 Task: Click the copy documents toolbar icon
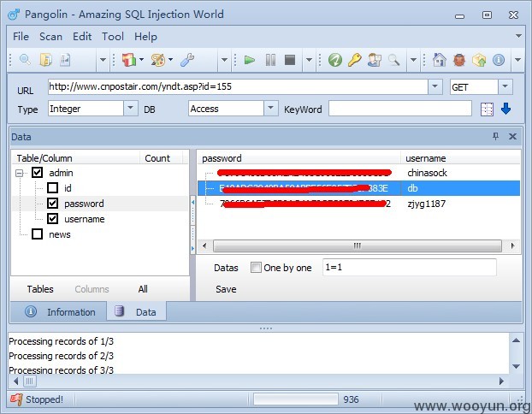(46, 60)
